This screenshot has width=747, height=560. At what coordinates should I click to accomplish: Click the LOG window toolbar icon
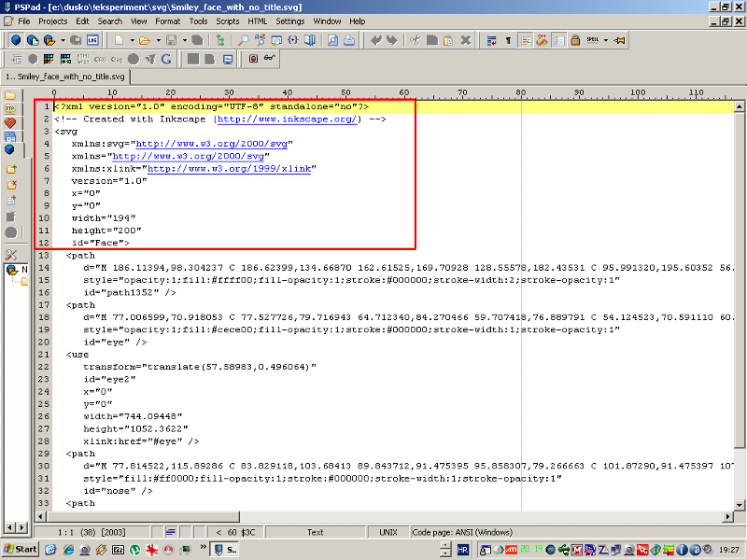pyautogui.click(x=92, y=40)
